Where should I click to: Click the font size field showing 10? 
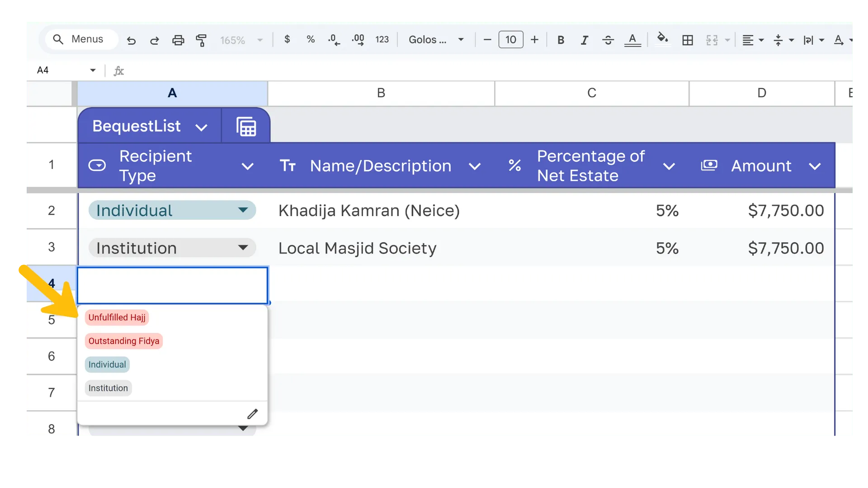[x=511, y=40]
